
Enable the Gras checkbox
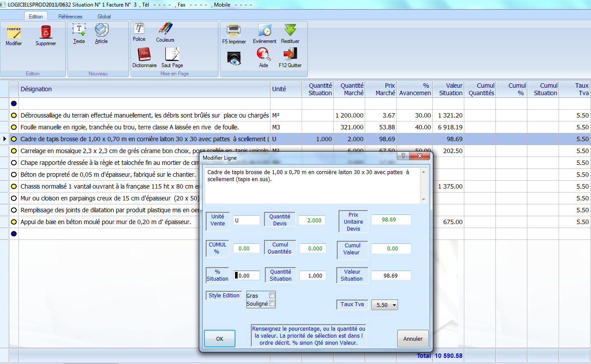(x=272, y=296)
